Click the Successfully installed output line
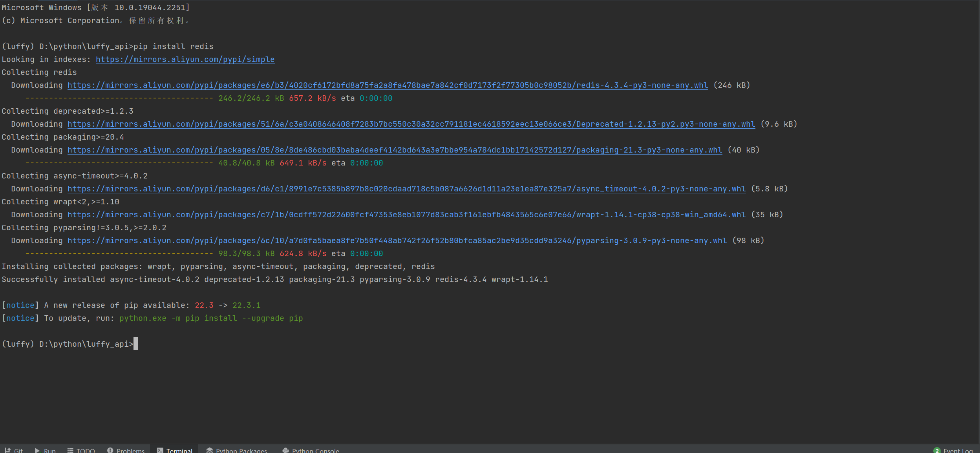 [274, 279]
